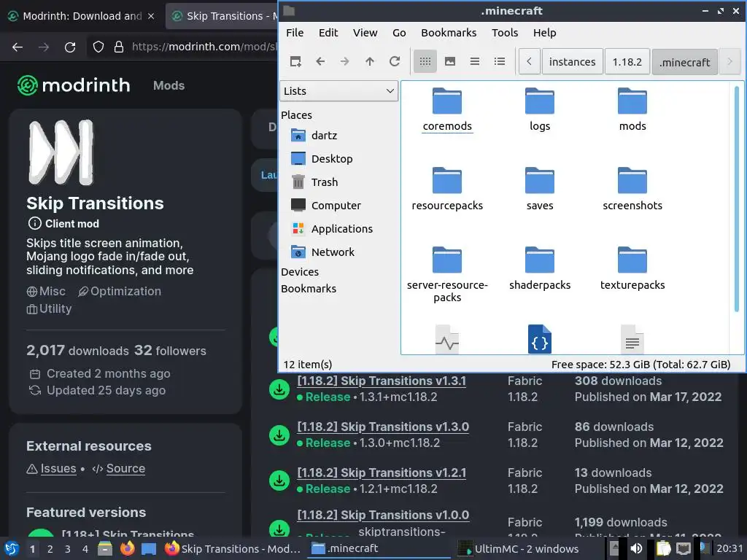
Task: Open [1.18.2] Skip Transitions v1.3.1 version link
Action: tap(382, 381)
